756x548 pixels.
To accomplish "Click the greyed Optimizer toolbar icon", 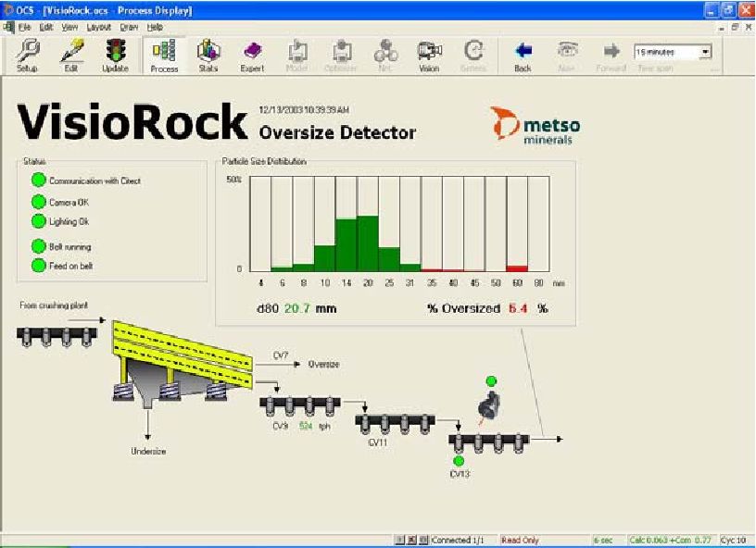I will coord(340,56).
